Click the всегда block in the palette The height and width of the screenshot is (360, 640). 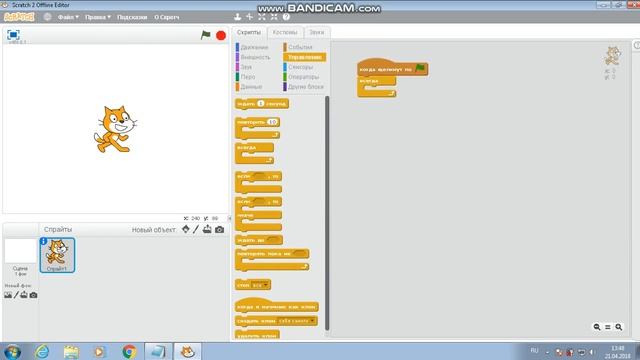tap(254, 153)
